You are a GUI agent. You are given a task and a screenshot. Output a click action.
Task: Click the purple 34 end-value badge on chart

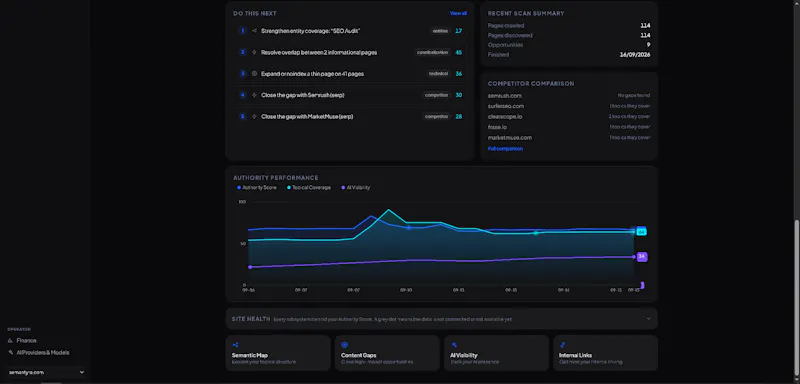[x=642, y=257]
